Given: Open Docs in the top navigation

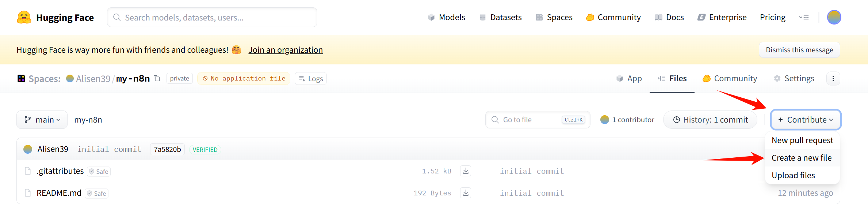Looking at the screenshot, I should point(669,17).
